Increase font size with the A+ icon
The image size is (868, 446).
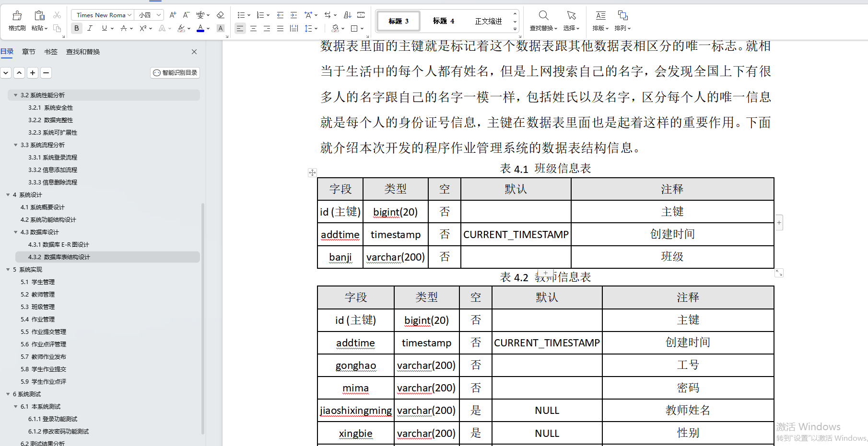[172, 15]
